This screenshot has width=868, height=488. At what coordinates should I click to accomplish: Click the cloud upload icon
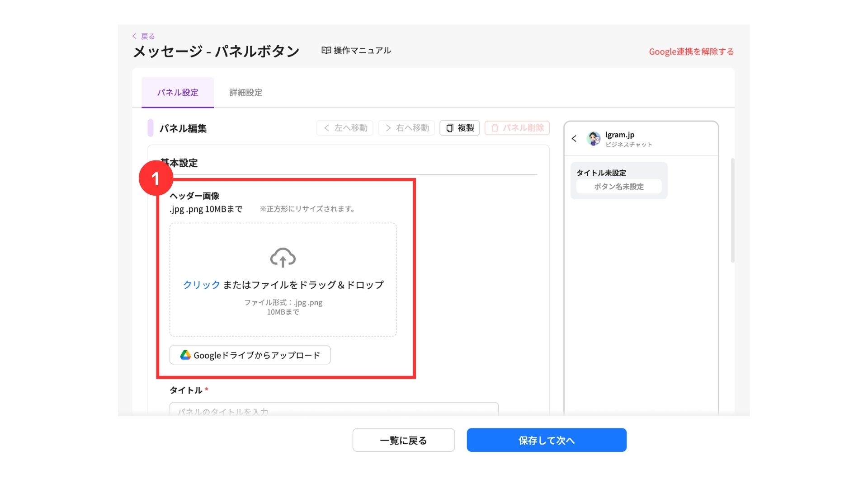coord(283,258)
